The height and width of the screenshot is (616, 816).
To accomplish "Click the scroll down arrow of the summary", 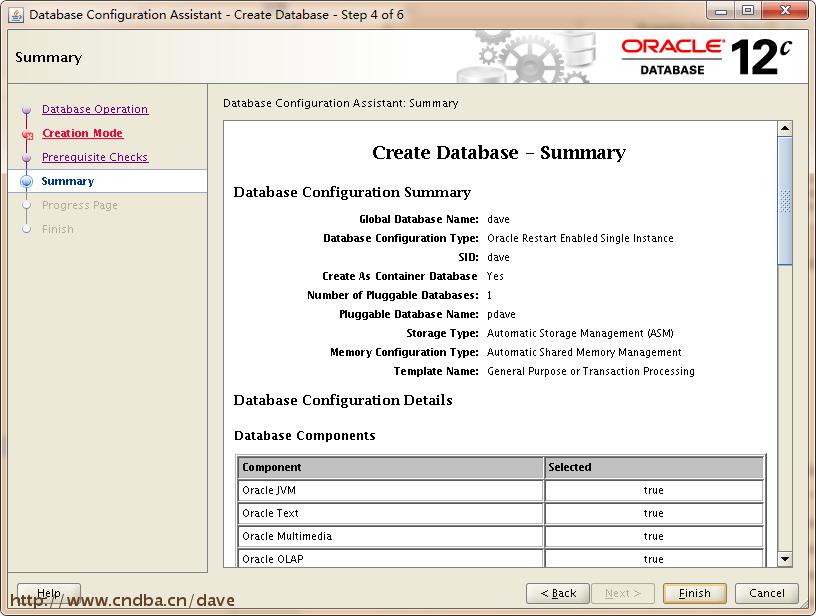I will (x=785, y=559).
